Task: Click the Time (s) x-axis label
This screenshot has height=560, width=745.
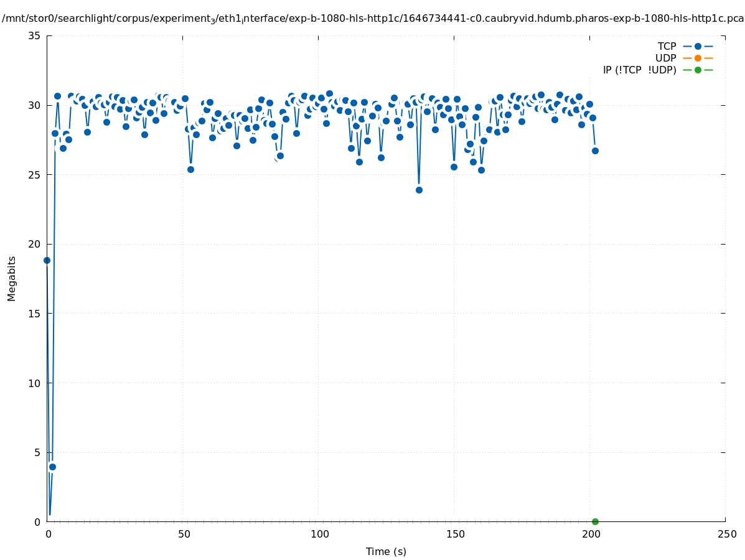Action: tap(386, 551)
